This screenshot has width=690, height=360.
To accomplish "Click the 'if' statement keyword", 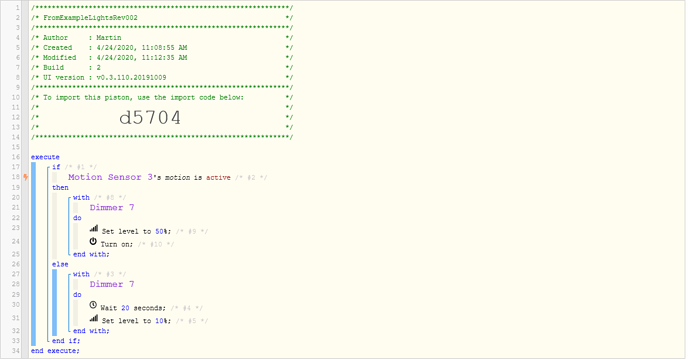I will click(x=56, y=167).
